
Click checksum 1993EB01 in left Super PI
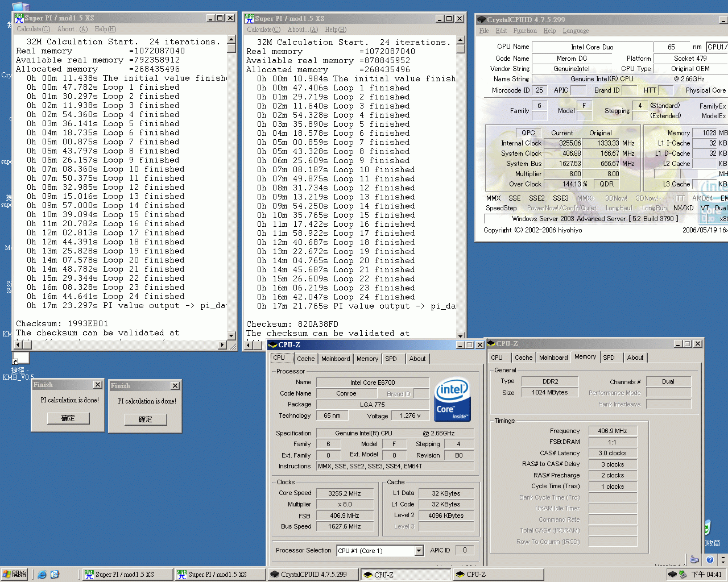click(88, 323)
